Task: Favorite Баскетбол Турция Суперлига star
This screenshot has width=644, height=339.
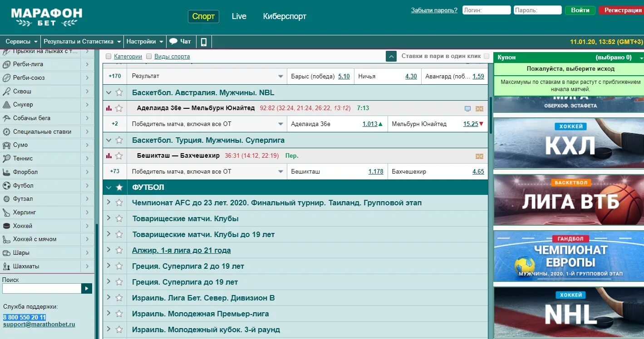Action: tap(119, 140)
